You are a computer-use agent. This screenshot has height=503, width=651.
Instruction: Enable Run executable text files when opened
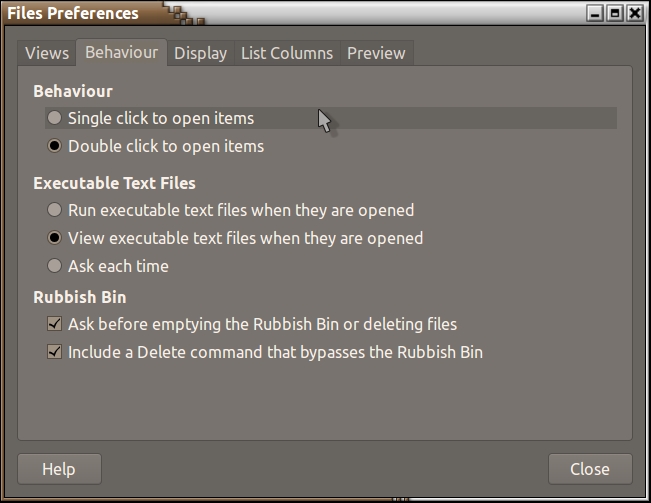pos(55,210)
